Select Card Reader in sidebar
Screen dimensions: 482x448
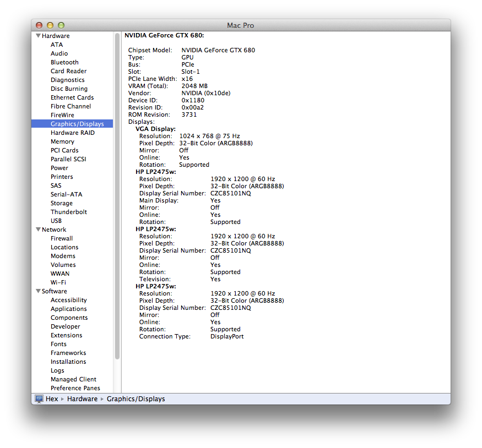point(68,71)
